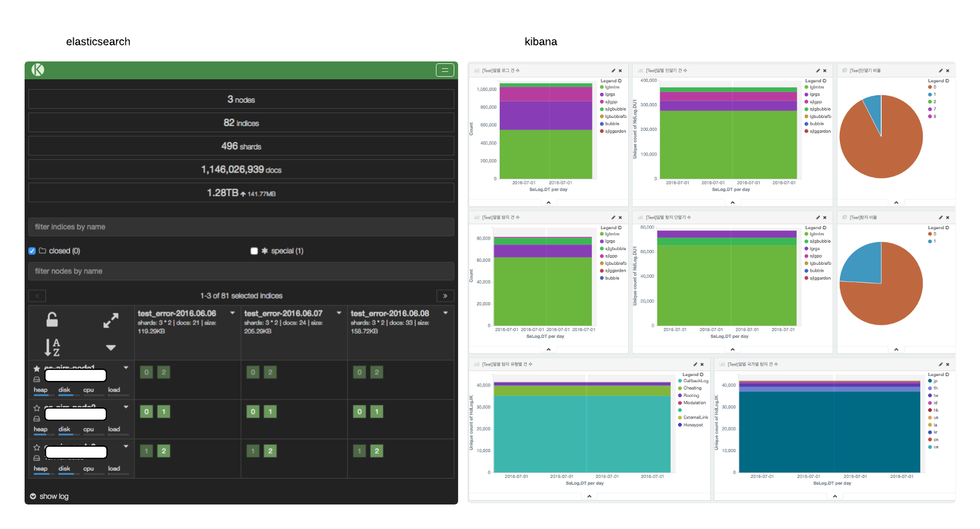Open the first node row's dropdown caret

click(x=126, y=367)
